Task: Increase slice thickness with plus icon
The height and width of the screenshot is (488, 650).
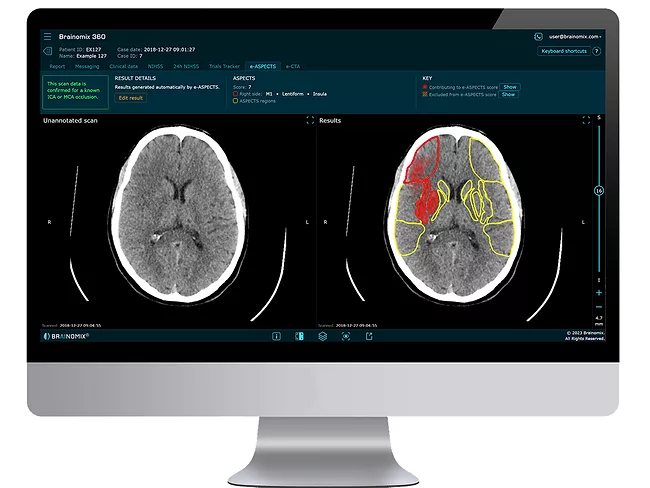Action: tap(599, 293)
